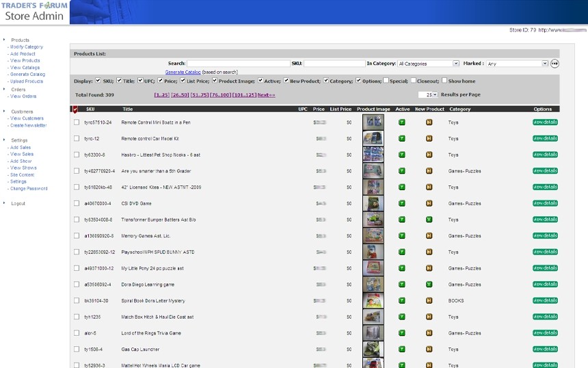Enable the Show home display checkbox
This screenshot has width=588, height=368.
click(x=444, y=80)
